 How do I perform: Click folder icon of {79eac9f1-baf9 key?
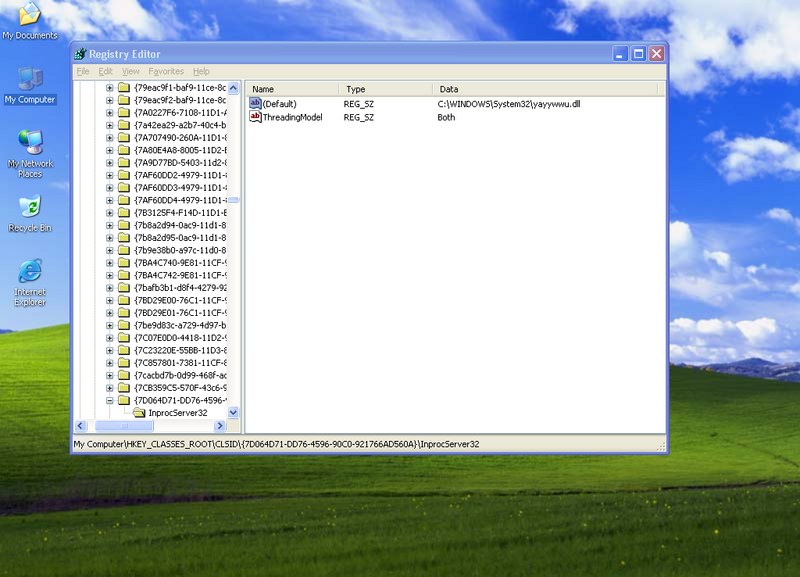[124, 87]
